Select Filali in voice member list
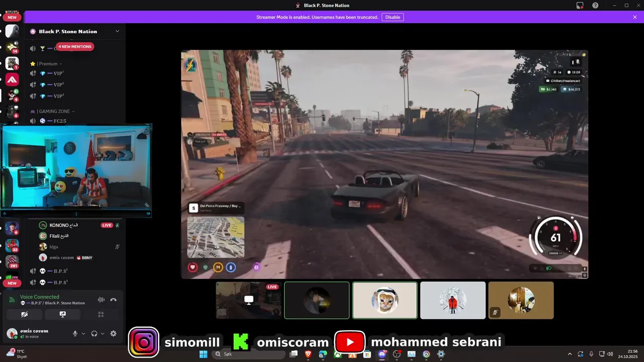644x362 pixels. click(x=79, y=236)
